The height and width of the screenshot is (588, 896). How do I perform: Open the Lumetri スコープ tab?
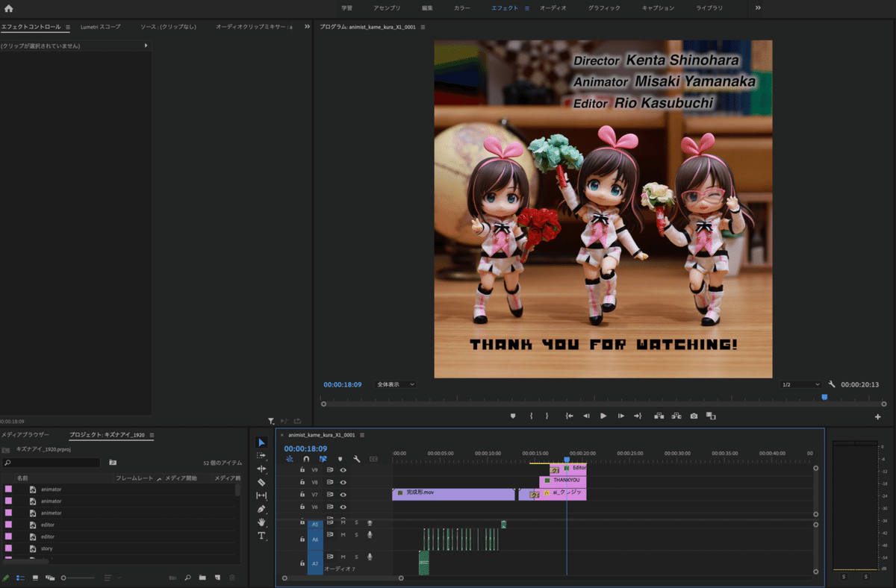tap(100, 27)
